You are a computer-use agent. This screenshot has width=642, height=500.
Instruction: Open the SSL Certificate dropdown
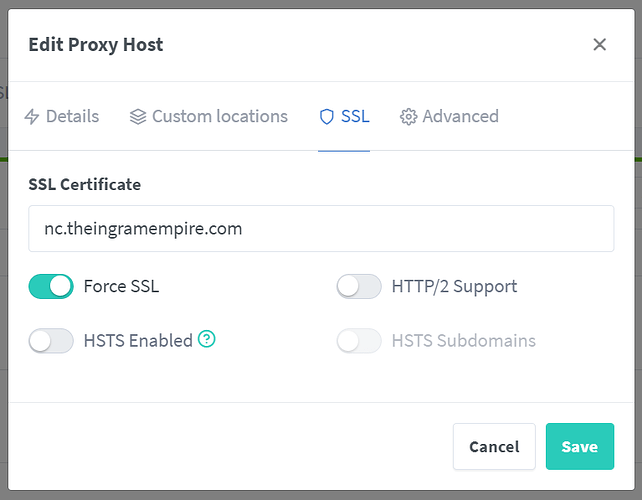tap(321, 229)
